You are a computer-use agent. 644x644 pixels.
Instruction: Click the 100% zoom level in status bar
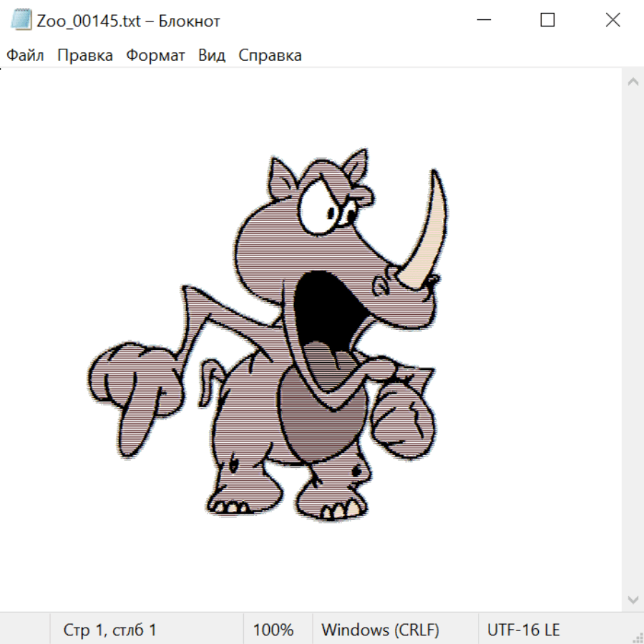tap(273, 630)
